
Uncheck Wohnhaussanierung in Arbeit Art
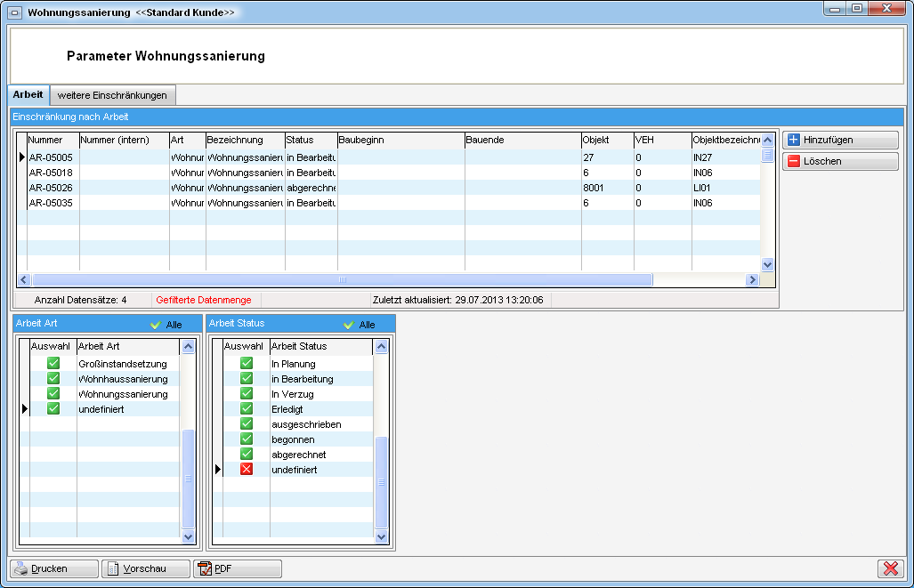pos(53,379)
